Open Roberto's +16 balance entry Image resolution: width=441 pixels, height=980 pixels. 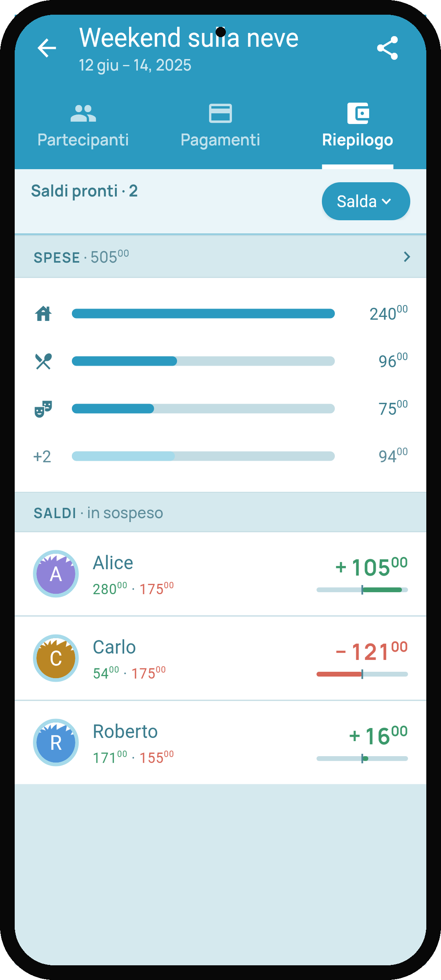click(220, 742)
